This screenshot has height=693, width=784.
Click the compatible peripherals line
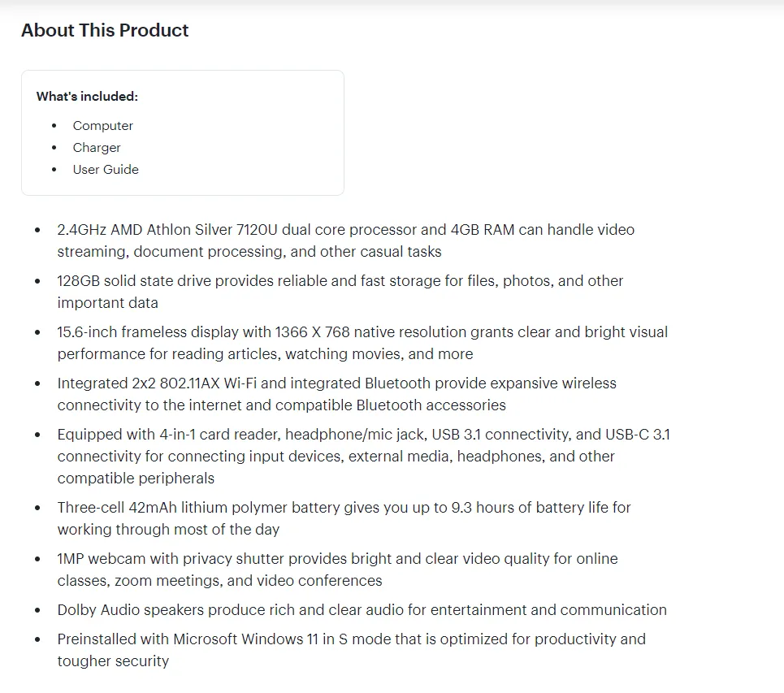(136, 479)
